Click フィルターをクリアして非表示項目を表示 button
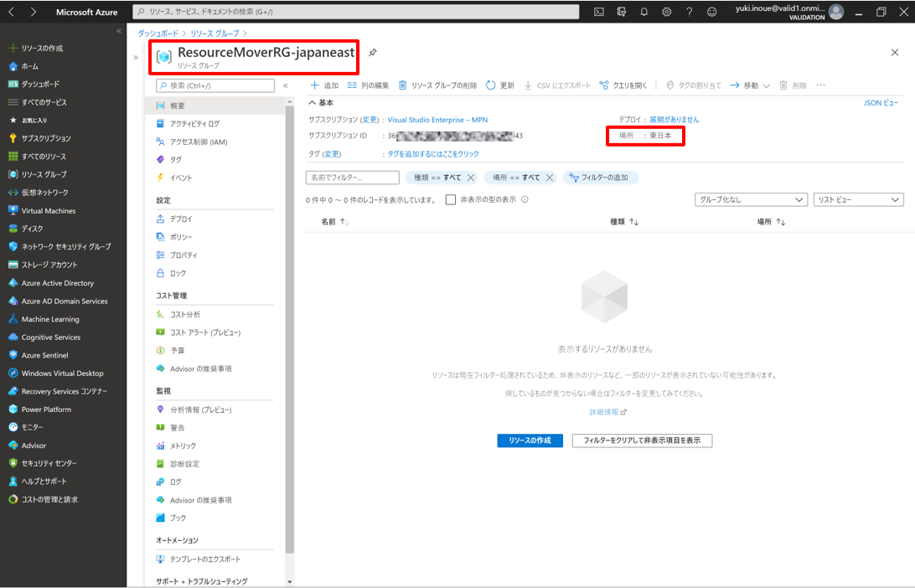The width and height of the screenshot is (915, 588). coord(642,441)
